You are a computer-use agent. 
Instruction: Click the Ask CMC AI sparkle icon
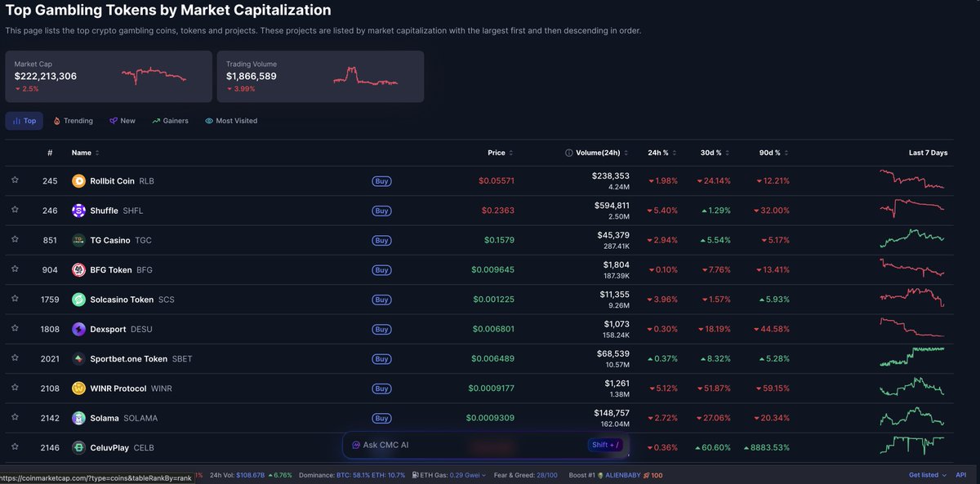pos(356,445)
